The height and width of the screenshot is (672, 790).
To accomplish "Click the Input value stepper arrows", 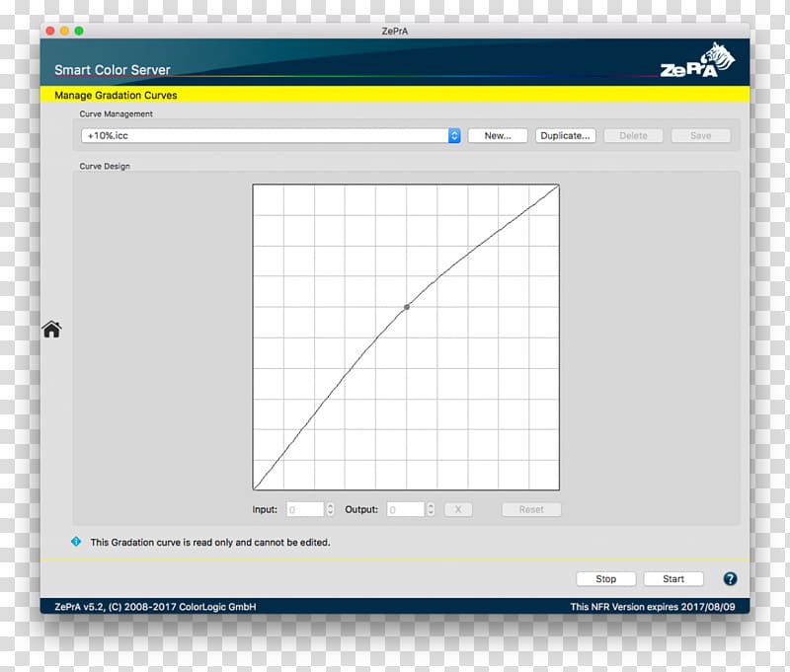I will click(330, 510).
